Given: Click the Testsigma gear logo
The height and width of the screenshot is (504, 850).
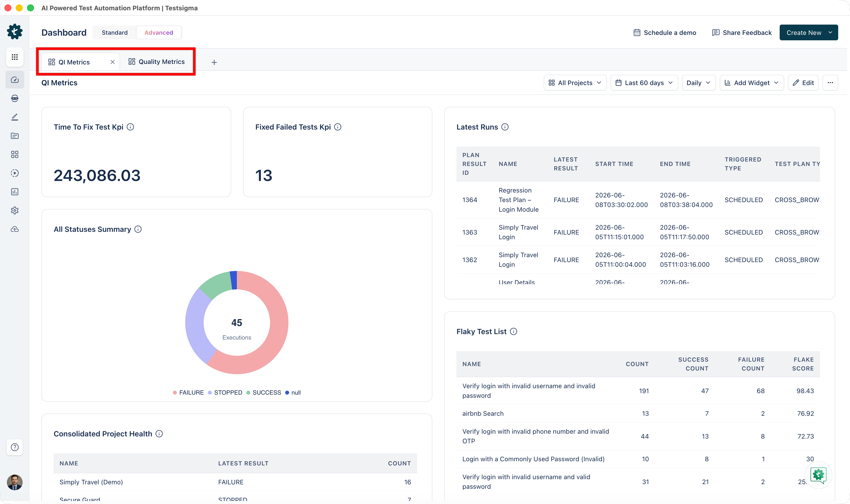Looking at the screenshot, I should point(15,31).
